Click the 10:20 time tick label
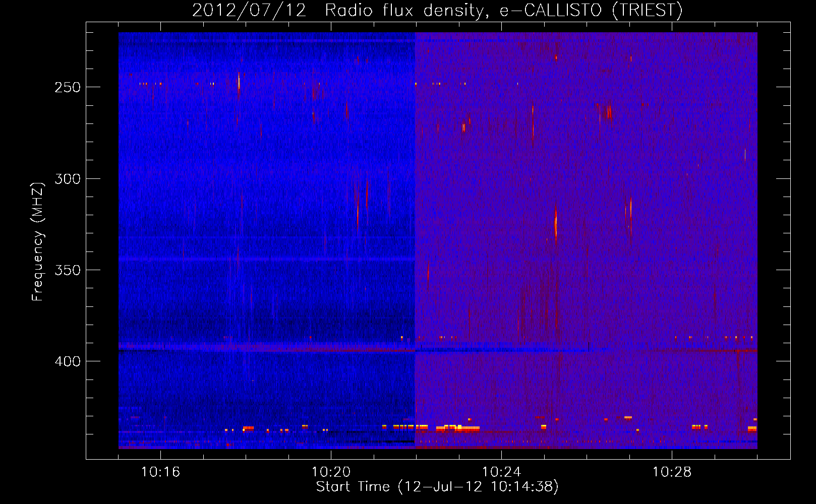The image size is (816, 504). pyautogui.click(x=331, y=472)
